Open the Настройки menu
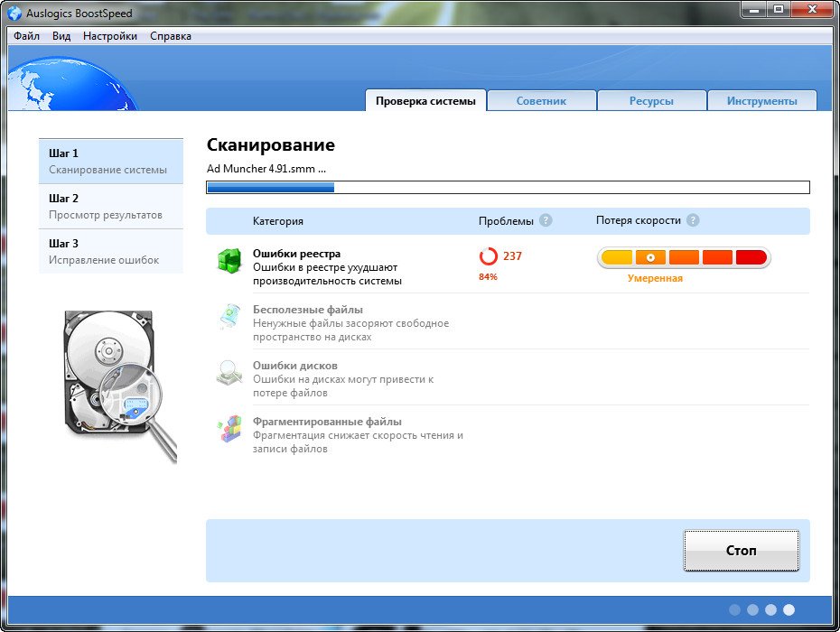840x632 pixels. (110, 36)
